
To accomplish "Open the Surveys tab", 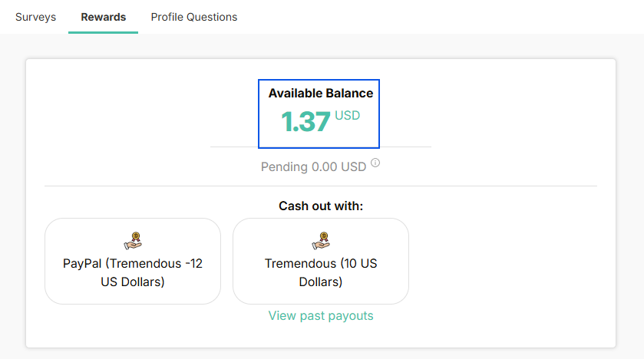I will (35, 17).
